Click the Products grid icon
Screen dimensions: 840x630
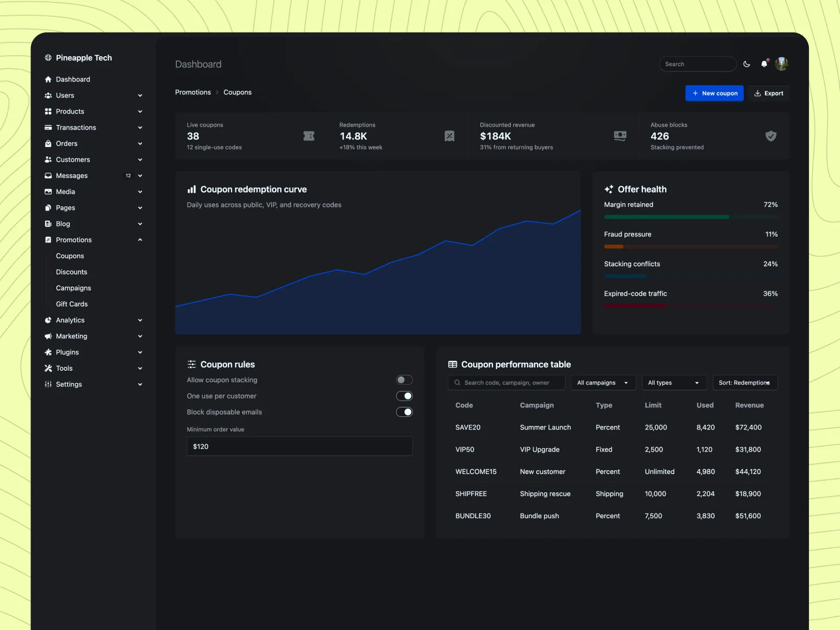[48, 111]
